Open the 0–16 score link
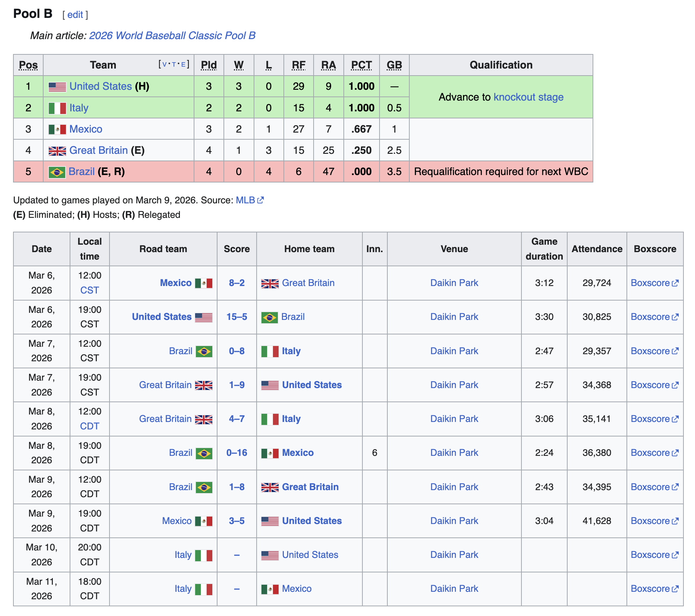Viewport: 695px width, 616px height. pyautogui.click(x=237, y=453)
